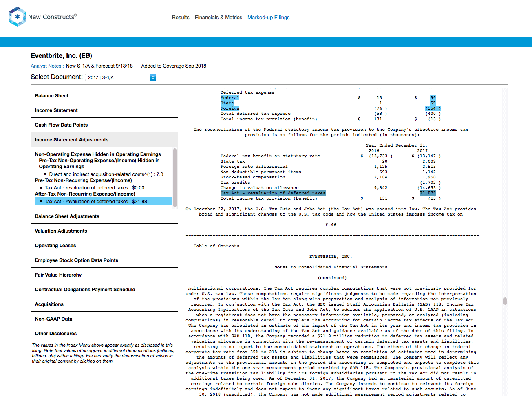Expand the Balance Sheet section

104,96
